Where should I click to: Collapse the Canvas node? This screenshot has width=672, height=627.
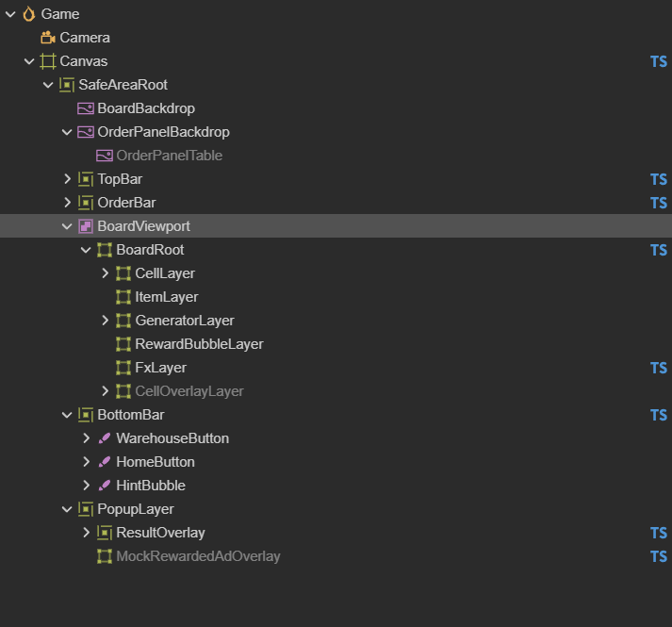pos(29,61)
